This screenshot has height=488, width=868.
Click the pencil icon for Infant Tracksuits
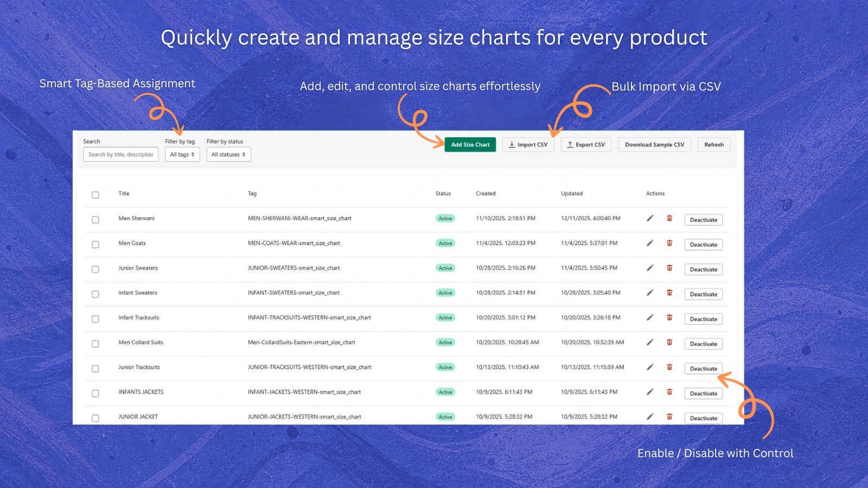[x=650, y=318]
